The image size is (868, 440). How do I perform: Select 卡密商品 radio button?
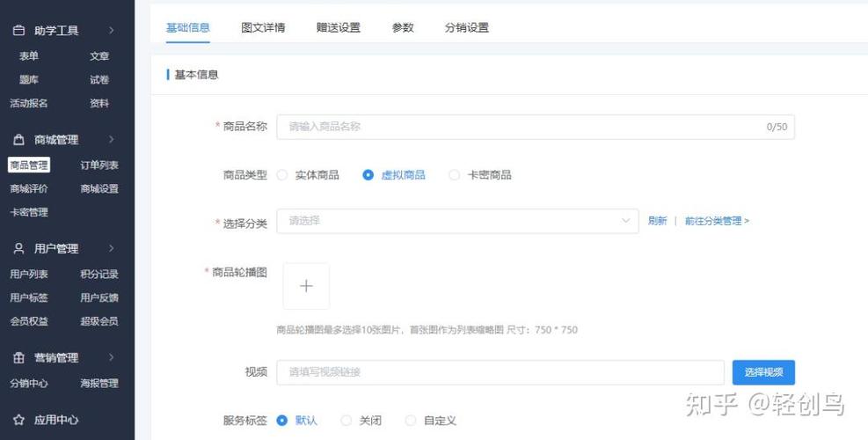(454, 175)
